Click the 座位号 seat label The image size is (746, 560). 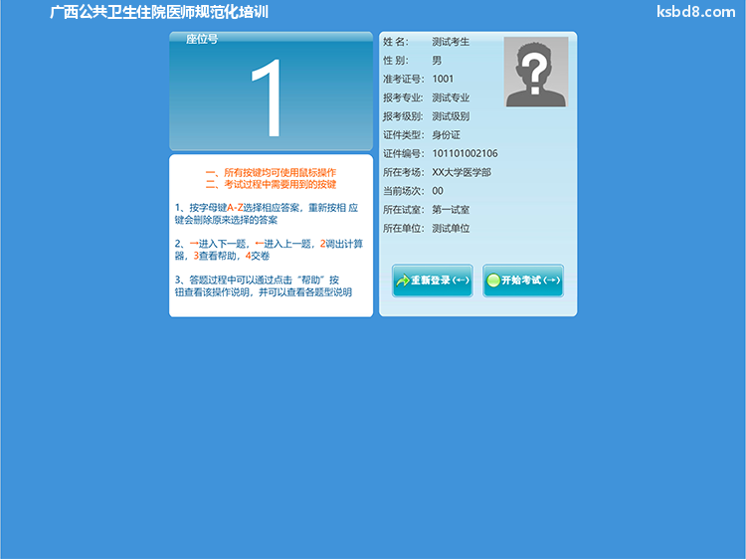202,39
